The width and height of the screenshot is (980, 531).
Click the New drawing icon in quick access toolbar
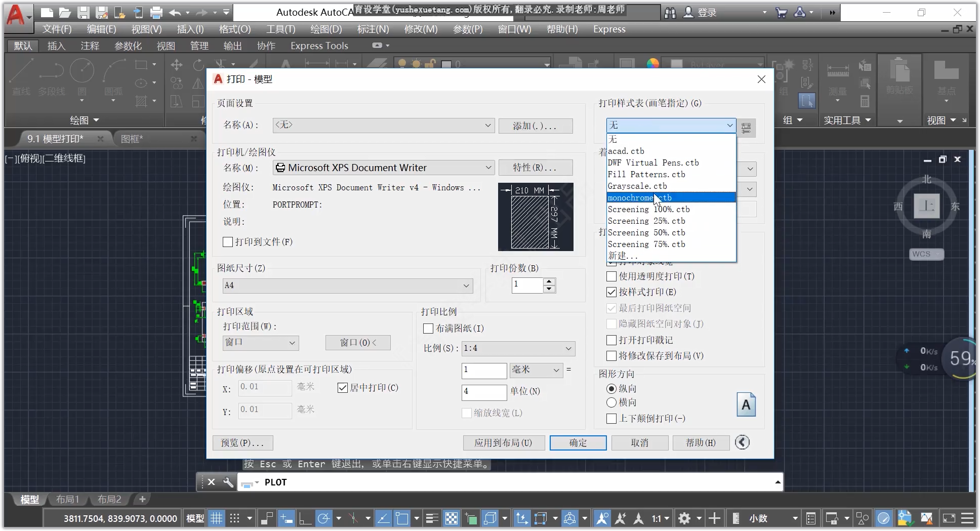(47, 12)
